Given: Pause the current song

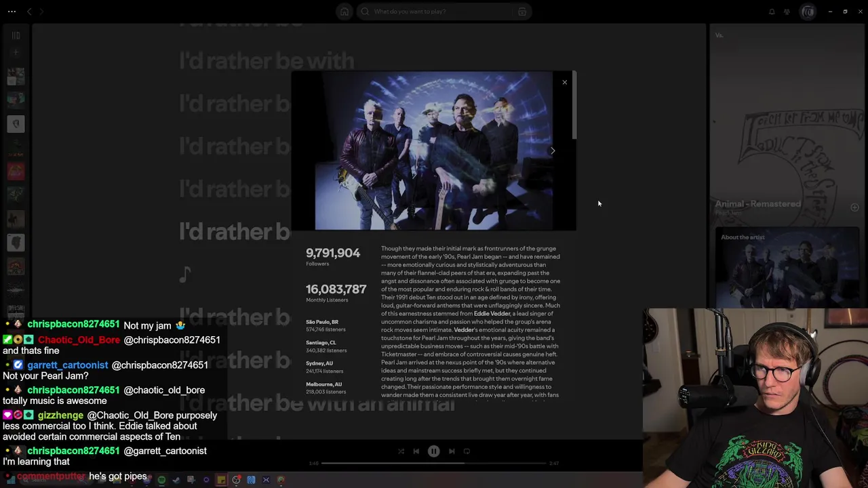Looking at the screenshot, I should click(x=433, y=451).
